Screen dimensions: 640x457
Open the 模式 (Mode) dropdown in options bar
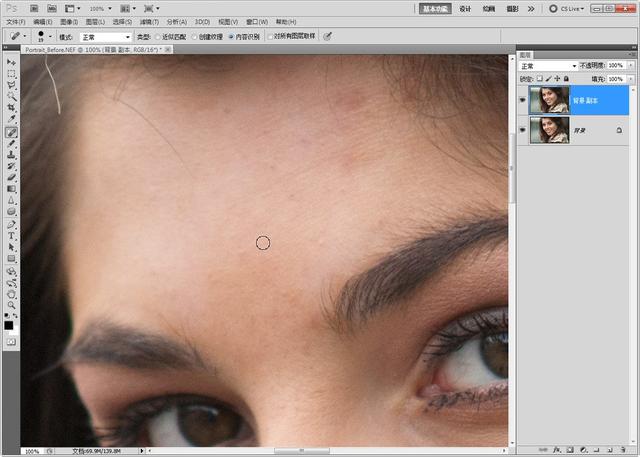pos(106,37)
